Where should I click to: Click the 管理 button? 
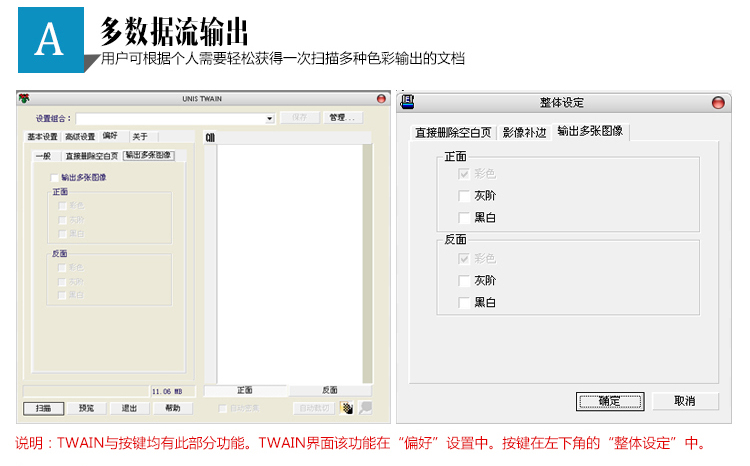(341, 118)
